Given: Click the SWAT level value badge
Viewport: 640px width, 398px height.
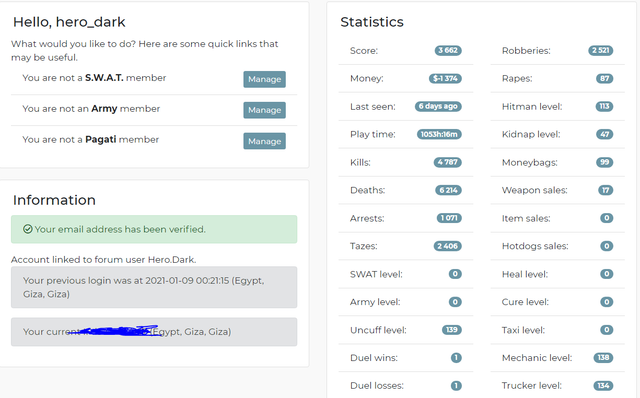Looking at the screenshot, I should pyautogui.click(x=455, y=274).
